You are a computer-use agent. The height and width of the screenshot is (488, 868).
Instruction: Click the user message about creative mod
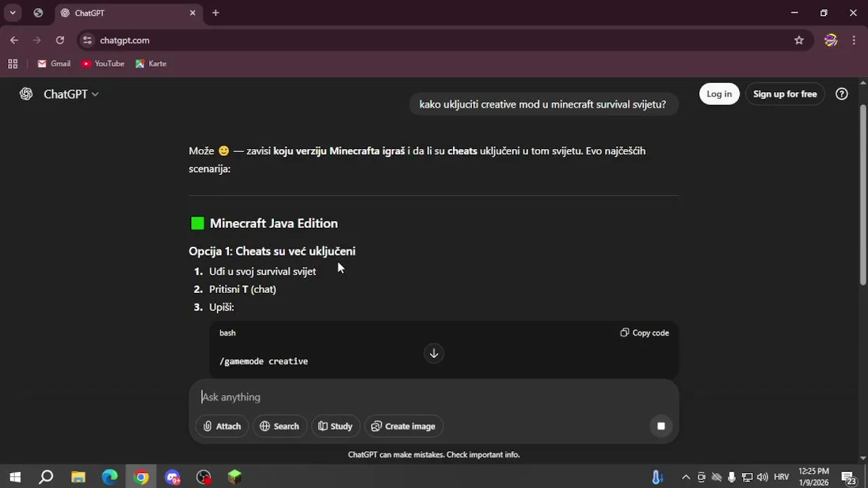[x=542, y=104]
